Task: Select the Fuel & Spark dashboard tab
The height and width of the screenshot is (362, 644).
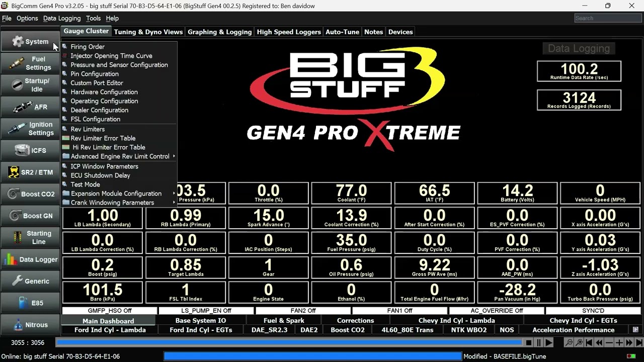Action: pyautogui.click(x=284, y=320)
